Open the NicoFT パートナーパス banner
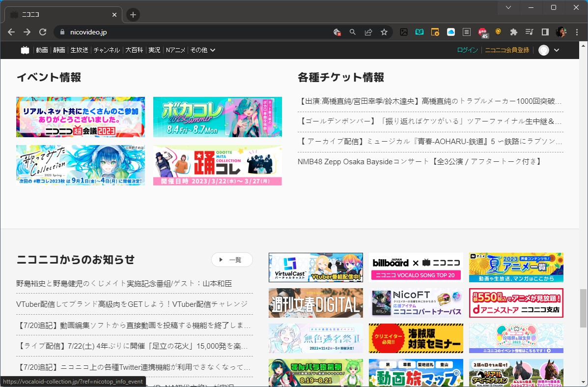 [x=416, y=303]
